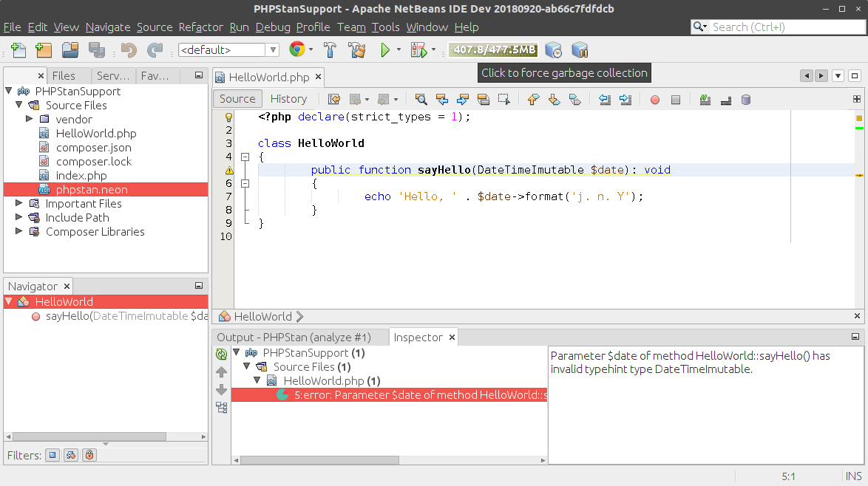Viewport: 868px width, 486px height.
Task: Click the Clean and Build broom icon
Action: tap(357, 50)
